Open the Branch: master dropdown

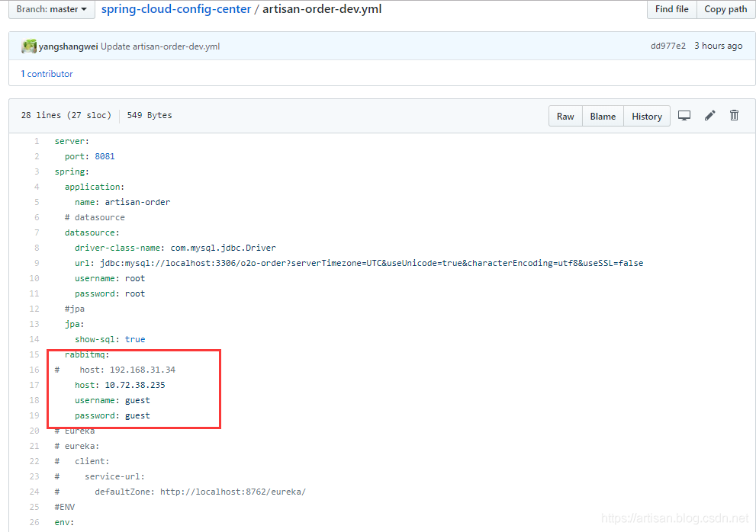click(x=52, y=9)
